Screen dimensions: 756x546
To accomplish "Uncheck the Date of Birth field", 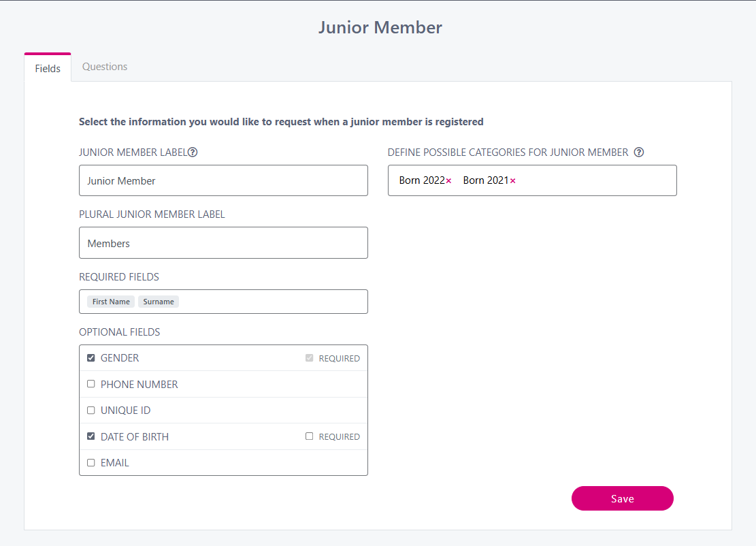I will pos(91,436).
